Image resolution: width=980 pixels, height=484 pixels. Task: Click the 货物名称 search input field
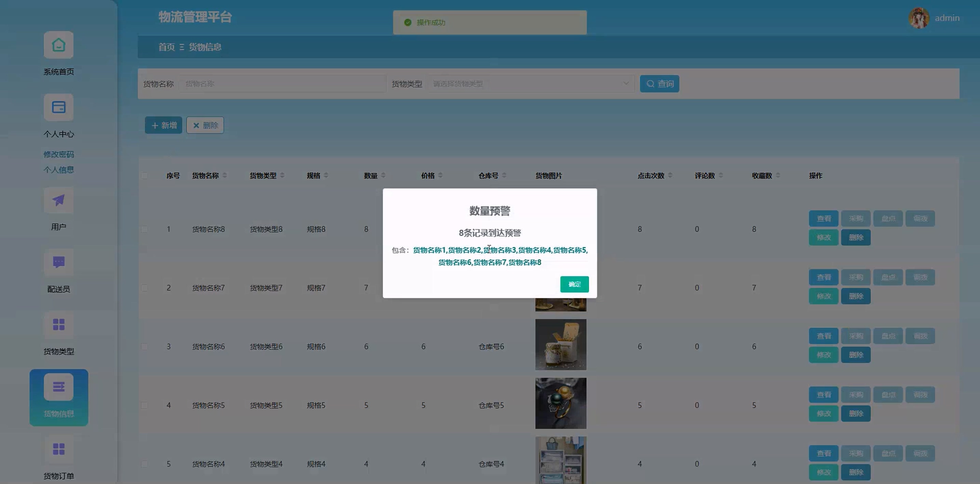(x=282, y=84)
